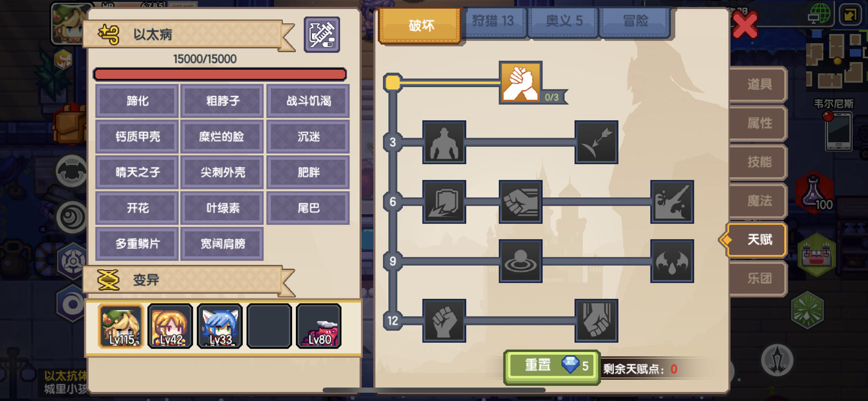Open the 冒险 talent tab
This screenshot has height=401, width=868.
pyautogui.click(x=635, y=21)
